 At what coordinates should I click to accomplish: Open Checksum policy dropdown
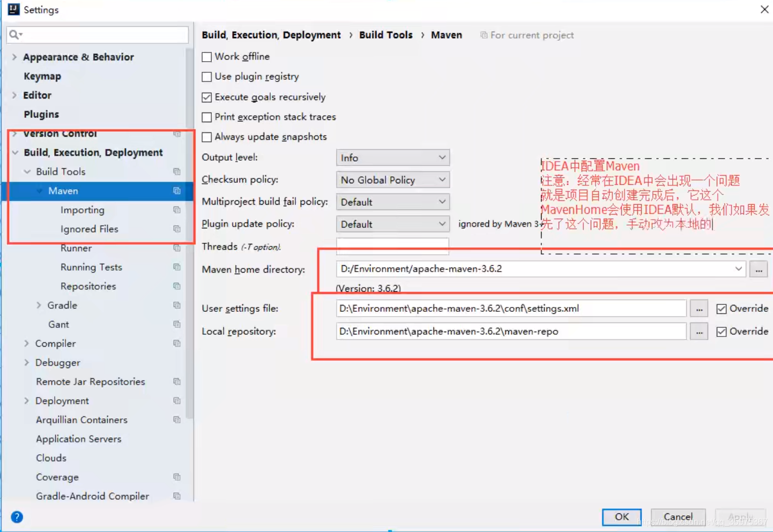[x=393, y=180]
